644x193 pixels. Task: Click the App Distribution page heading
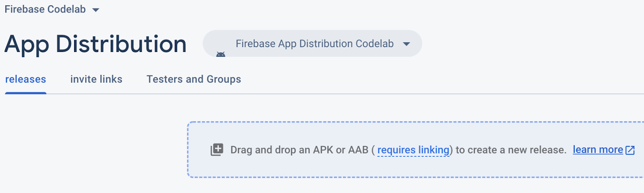(95, 44)
